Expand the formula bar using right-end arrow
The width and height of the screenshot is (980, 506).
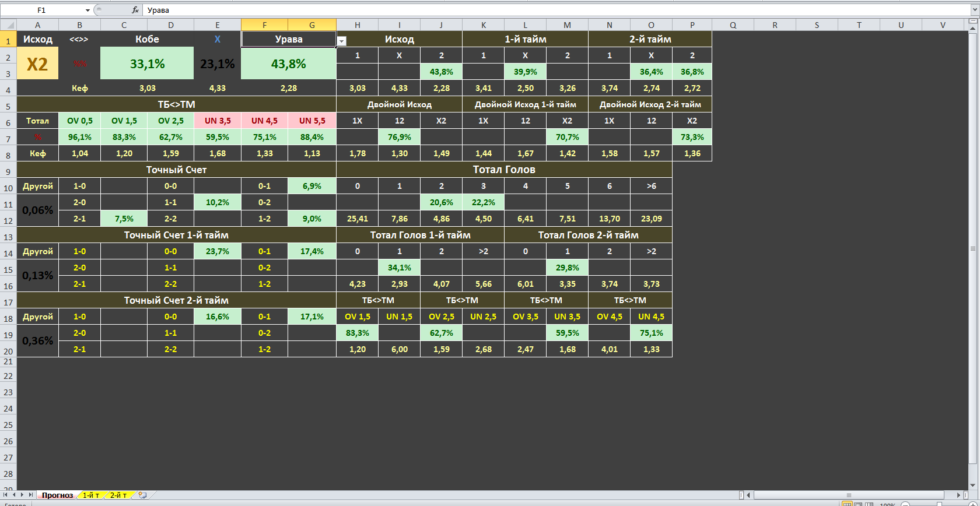pyautogui.click(x=975, y=10)
